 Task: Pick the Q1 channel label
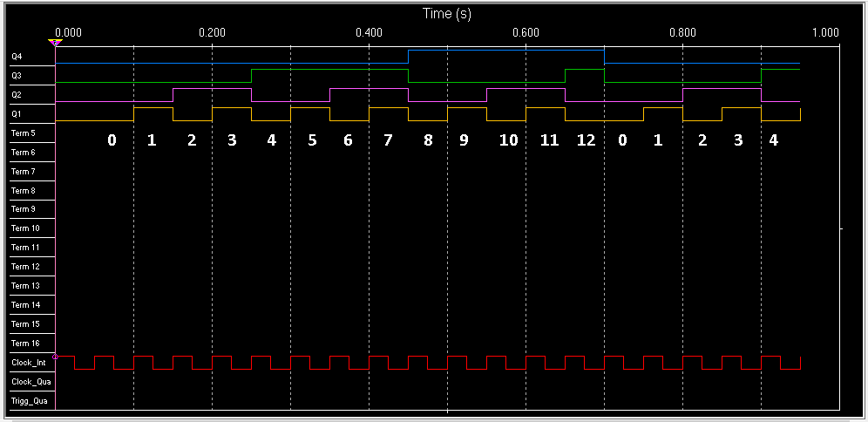[x=17, y=114]
